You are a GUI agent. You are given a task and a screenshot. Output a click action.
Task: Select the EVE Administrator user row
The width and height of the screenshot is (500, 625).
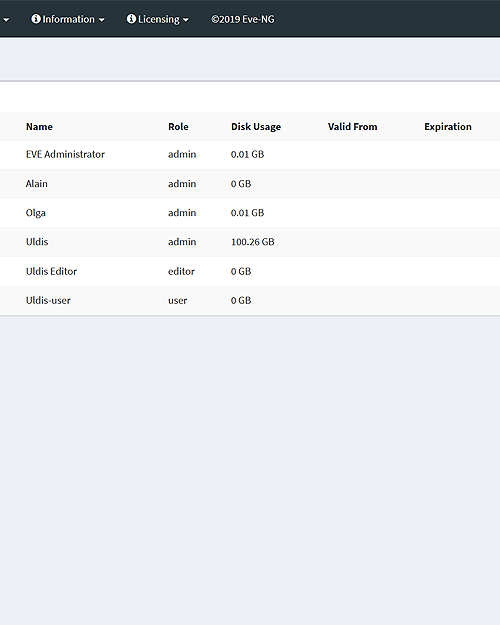click(250, 155)
